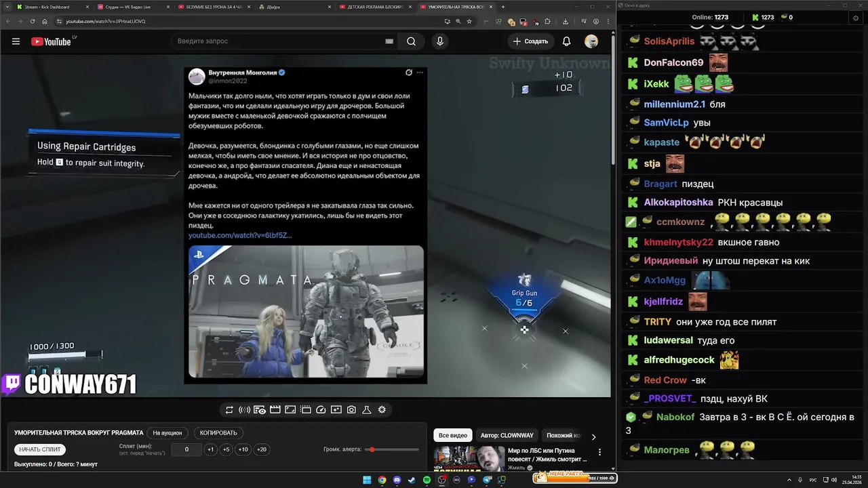This screenshot has height=488, width=868.
Task: Reload the page in browser
Action: [32, 21]
